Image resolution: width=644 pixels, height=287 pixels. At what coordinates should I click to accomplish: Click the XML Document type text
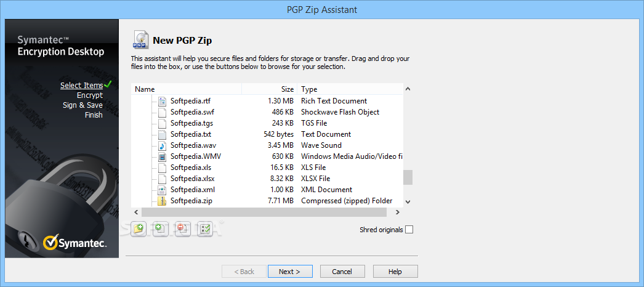(x=326, y=190)
